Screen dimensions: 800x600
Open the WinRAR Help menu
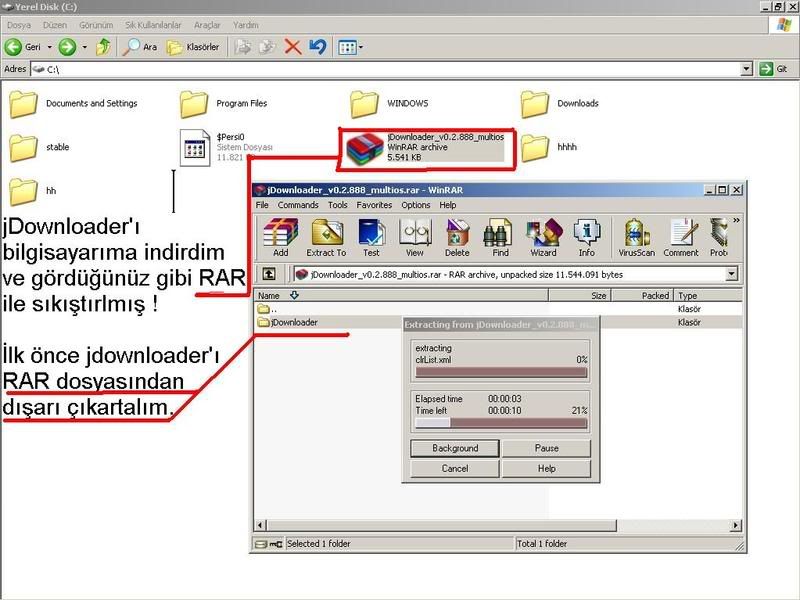click(447, 205)
